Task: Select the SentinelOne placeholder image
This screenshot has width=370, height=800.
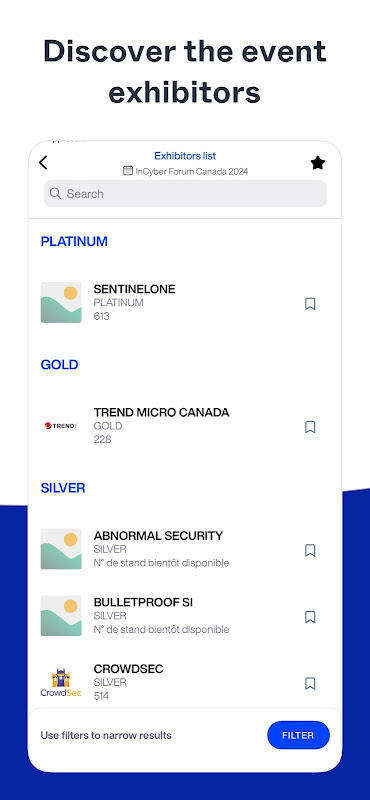Action: coord(61,303)
